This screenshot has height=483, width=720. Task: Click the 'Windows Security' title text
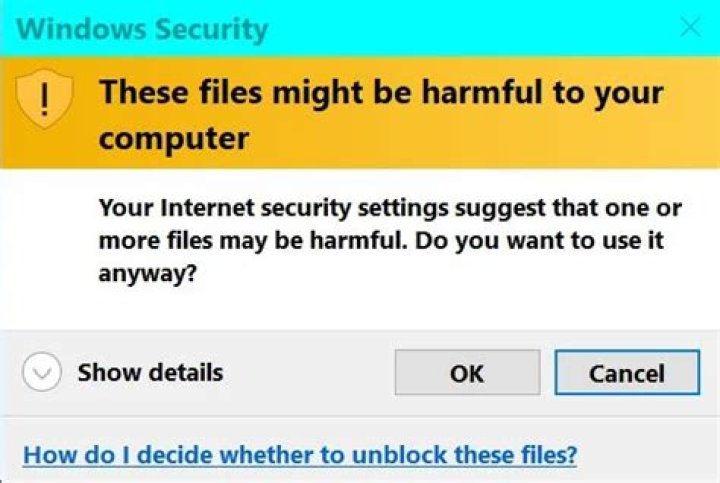(142, 29)
